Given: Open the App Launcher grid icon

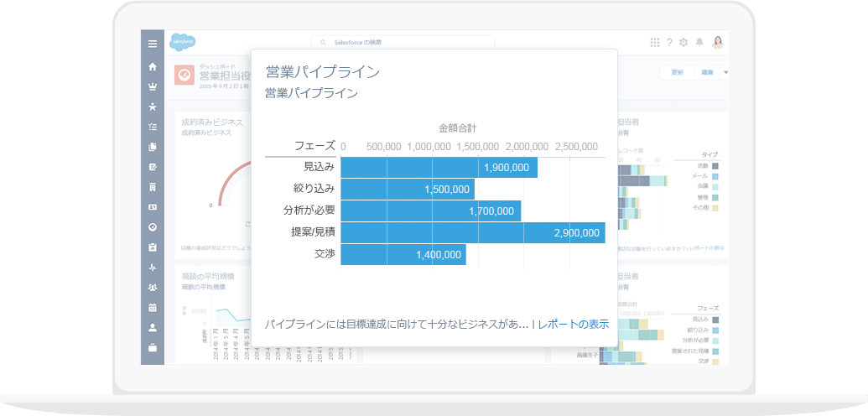Looking at the screenshot, I should point(654,43).
